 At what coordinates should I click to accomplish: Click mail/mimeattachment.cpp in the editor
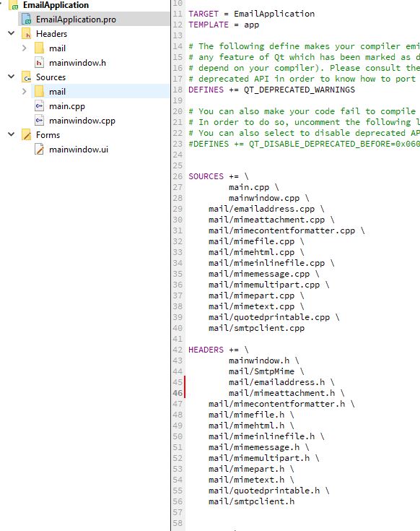click(266, 220)
